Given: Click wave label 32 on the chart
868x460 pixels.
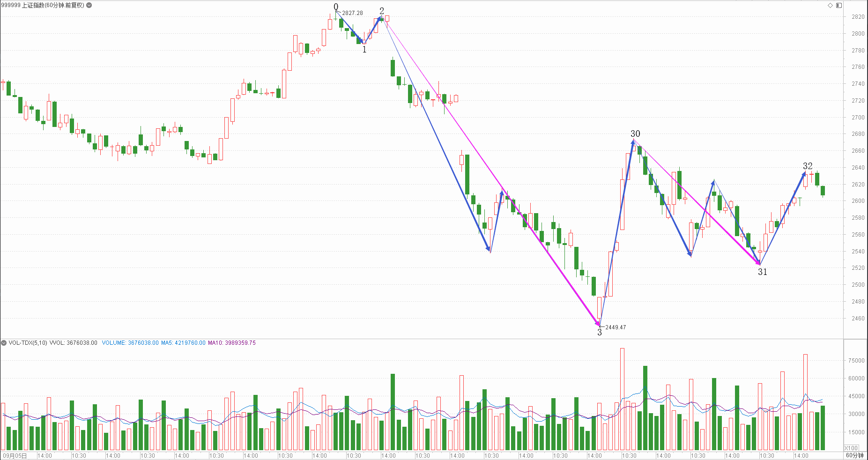Looking at the screenshot, I should click(x=808, y=166).
